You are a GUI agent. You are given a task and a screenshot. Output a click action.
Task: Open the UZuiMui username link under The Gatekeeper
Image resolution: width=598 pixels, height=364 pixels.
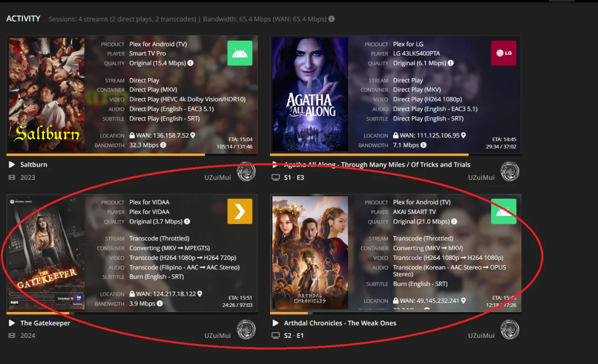tap(218, 335)
